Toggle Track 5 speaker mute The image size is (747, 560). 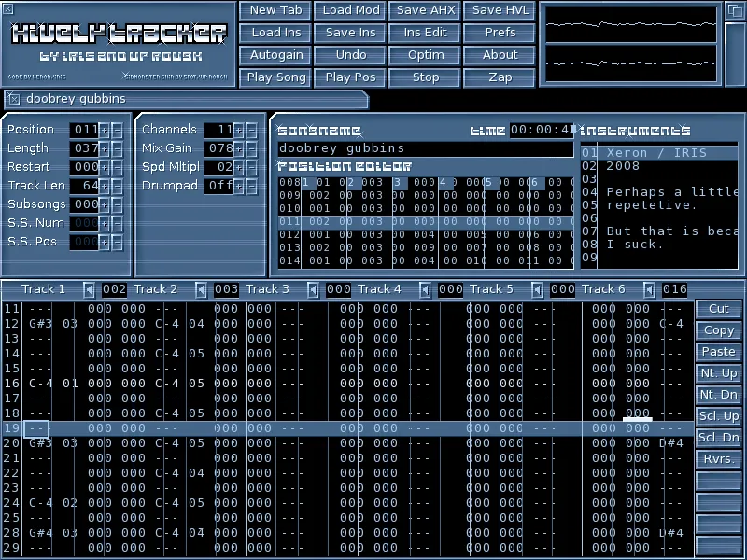(x=538, y=290)
